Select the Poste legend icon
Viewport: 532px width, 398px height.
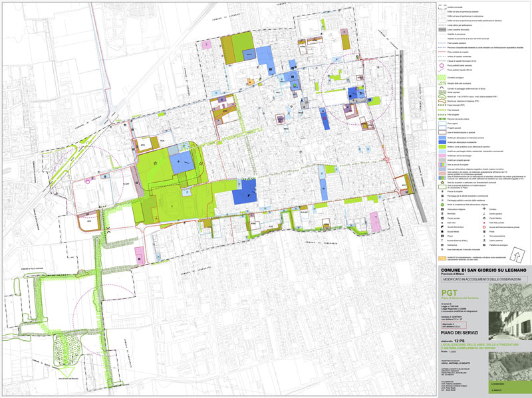(x=484, y=231)
